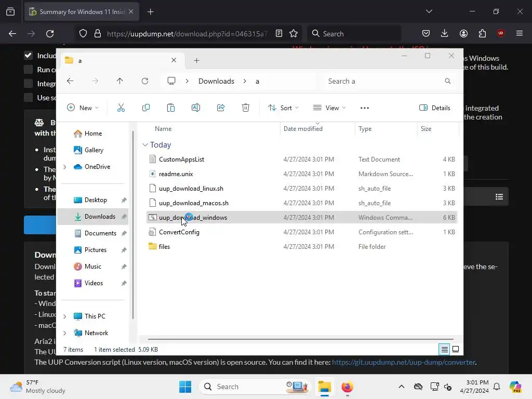This screenshot has height=399, width=532.
Task: Open Firefox list all tabs dropdown
Action: (429, 11)
